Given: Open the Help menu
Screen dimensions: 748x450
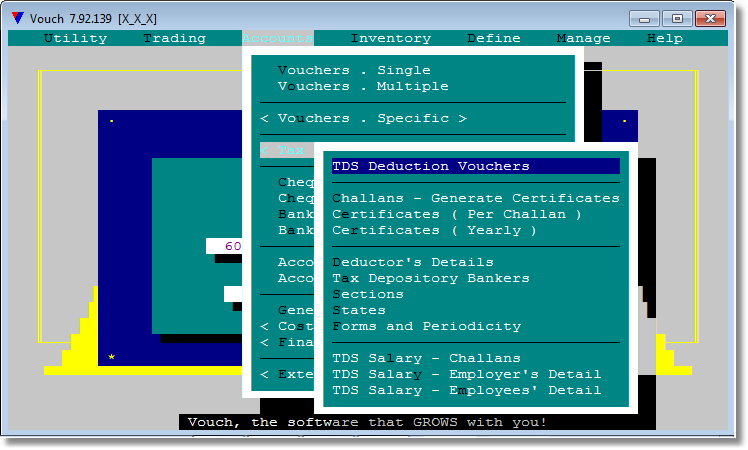Looking at the screenshot, I should (665, 38).
